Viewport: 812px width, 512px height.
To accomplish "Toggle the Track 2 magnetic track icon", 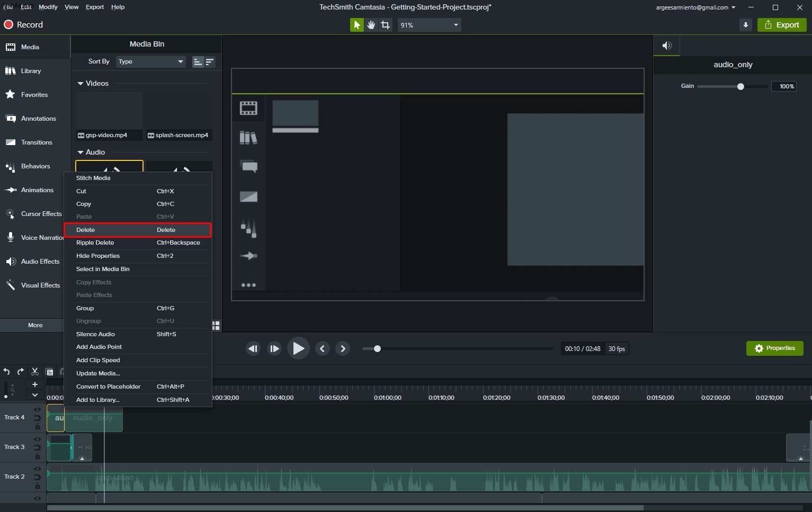I will pos(38,477).
